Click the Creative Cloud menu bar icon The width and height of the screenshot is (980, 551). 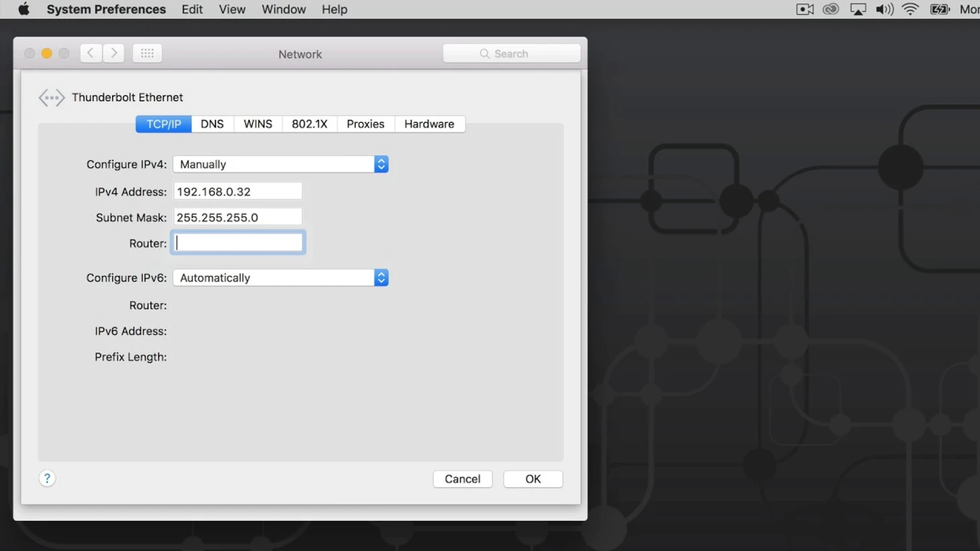click(831, 9)
